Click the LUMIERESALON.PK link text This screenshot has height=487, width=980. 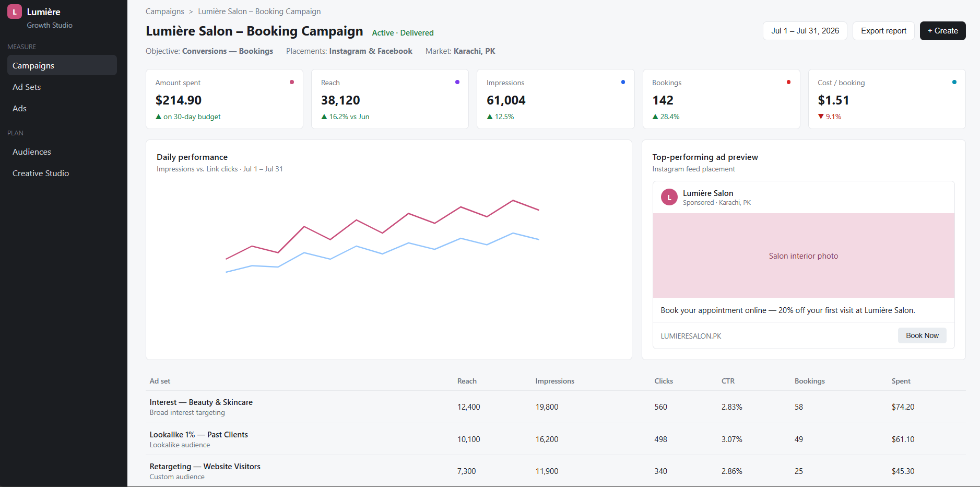[x=691, y=336]
